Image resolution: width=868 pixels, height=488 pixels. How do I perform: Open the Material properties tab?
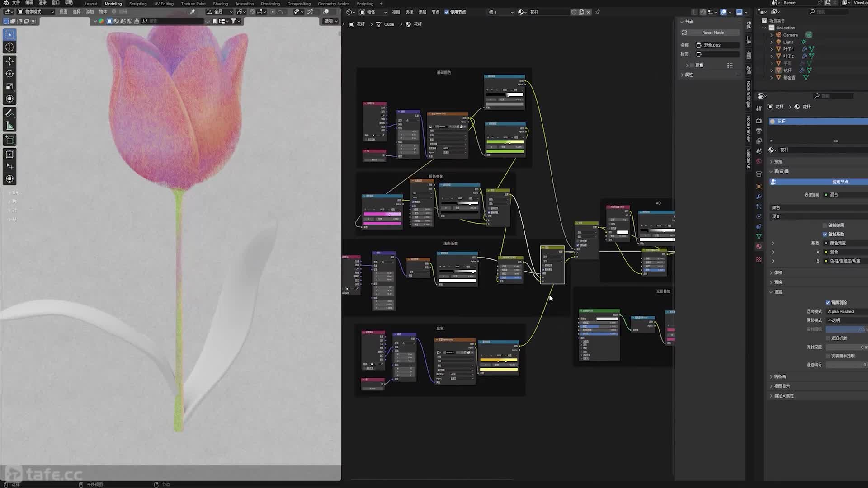759,246
